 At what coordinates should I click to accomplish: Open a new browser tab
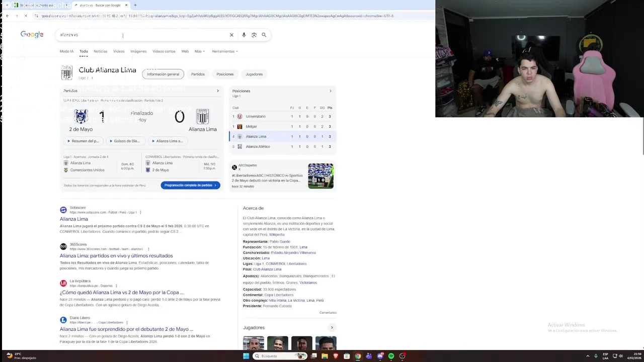click(x=135, y=5)
